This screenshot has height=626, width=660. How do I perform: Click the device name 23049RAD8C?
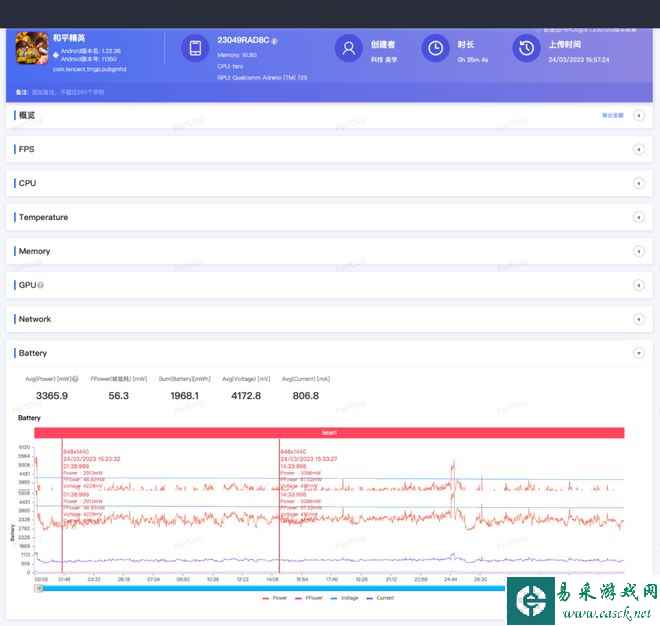click(243, 40)
